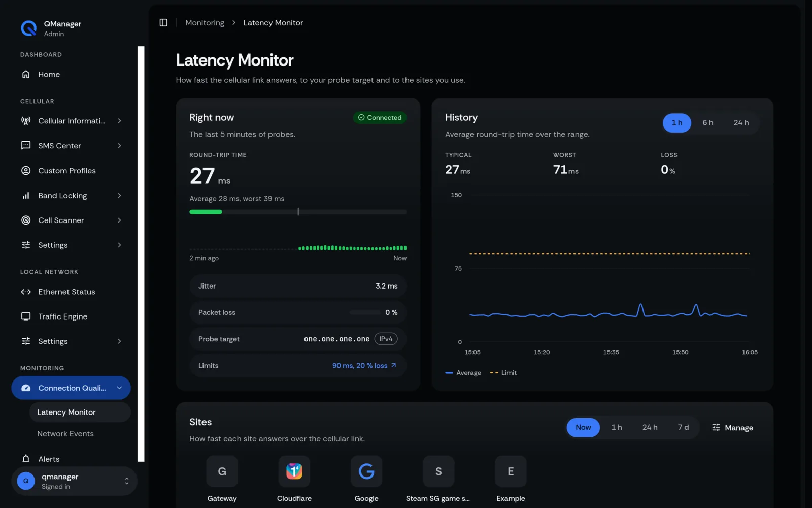Open Custom Profiles page
The image size is (812, 508).
pos(71,171)
